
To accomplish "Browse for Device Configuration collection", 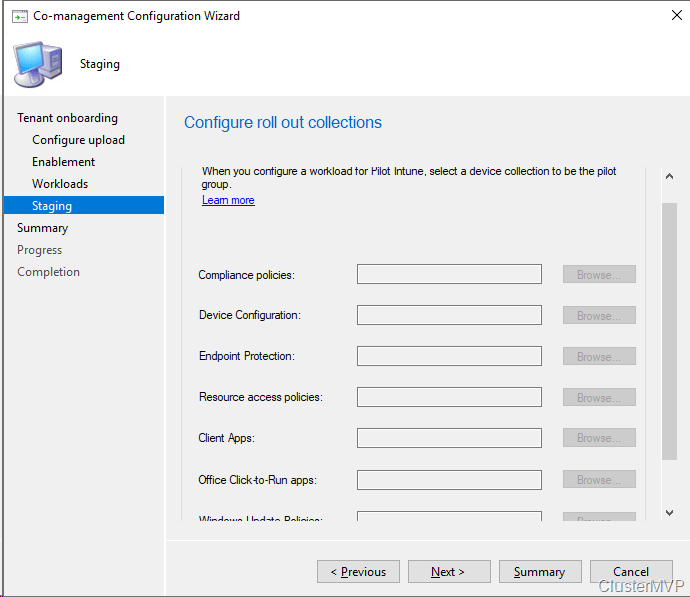I will (599, 315).
